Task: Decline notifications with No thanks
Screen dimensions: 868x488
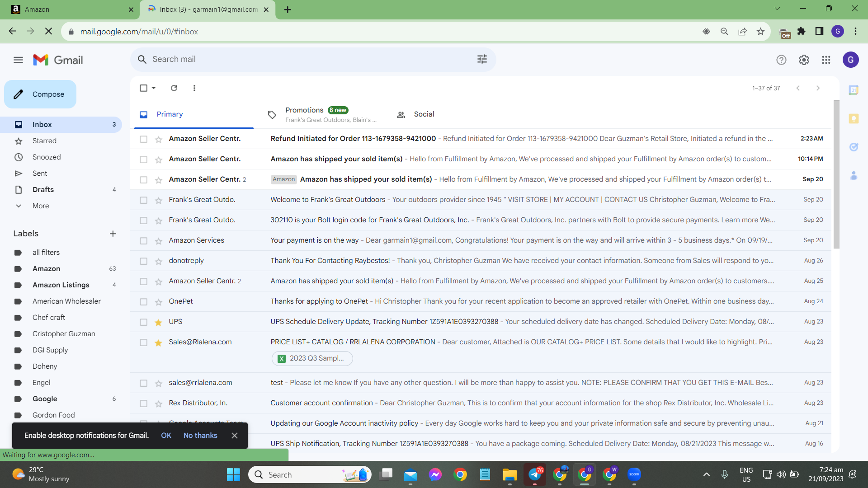Action: 200,436
